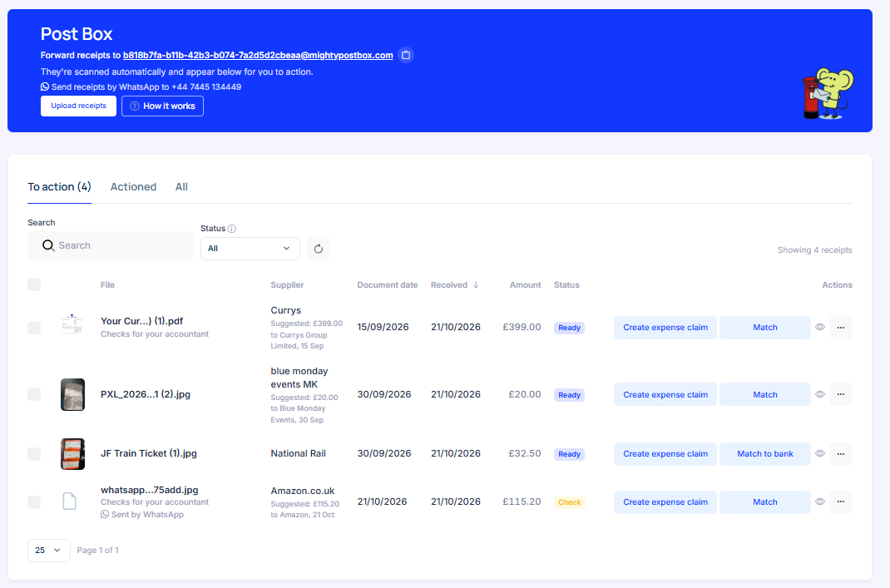Image resolution: width=890 pixels, height=588 pixels.
Task: Open file name whatsapp...75add.jpg
Action: (x=149, y=490)
